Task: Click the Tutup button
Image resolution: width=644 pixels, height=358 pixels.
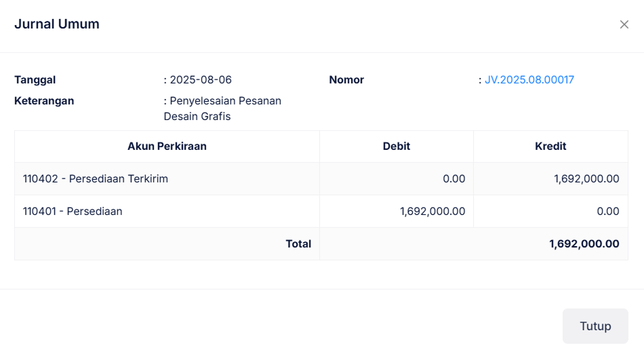Action: (595, 326)
